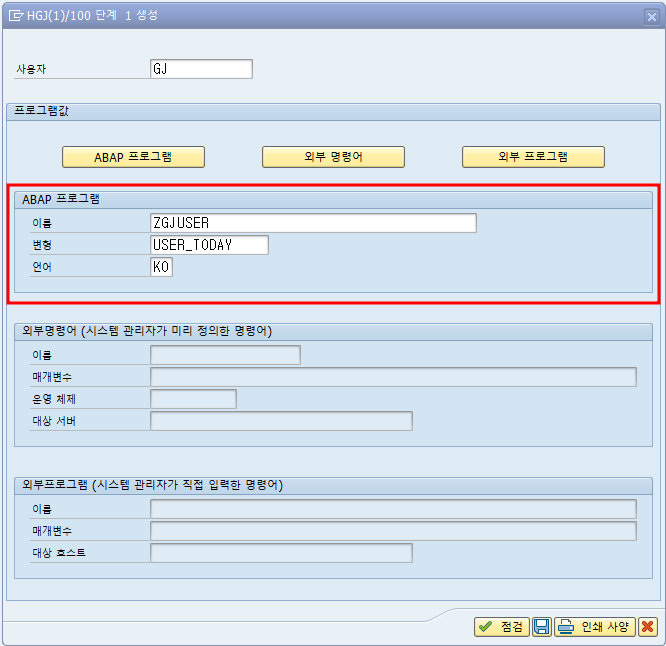Screen dimensions: 666x646
Task: Click the 대상 서버 input field
Action: tap(281, 421)
